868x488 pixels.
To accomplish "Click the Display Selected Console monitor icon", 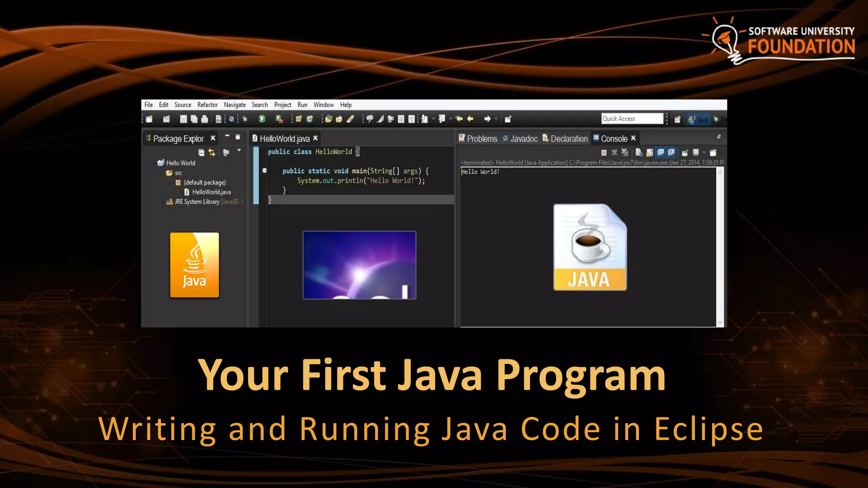I will point(696,152).
